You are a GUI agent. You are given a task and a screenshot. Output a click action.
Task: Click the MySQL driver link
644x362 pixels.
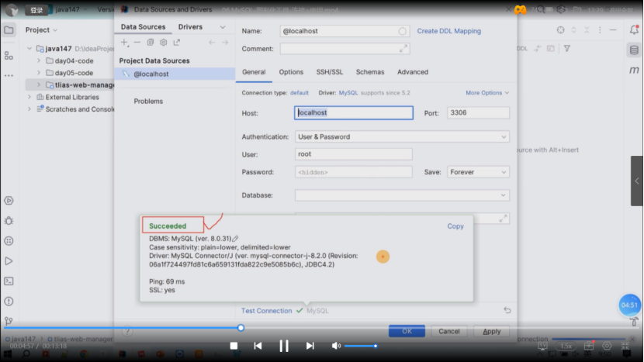348,93
